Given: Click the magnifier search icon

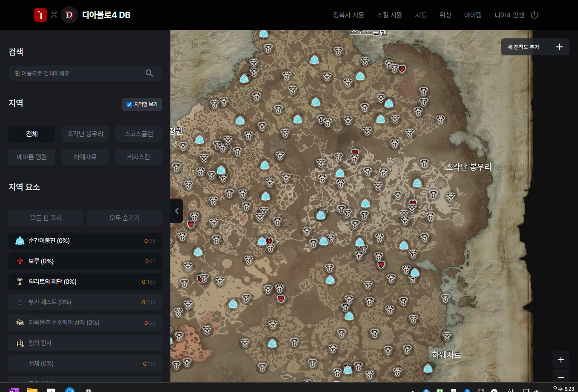Looking at the screenshot, I should [x=149, y=73].
